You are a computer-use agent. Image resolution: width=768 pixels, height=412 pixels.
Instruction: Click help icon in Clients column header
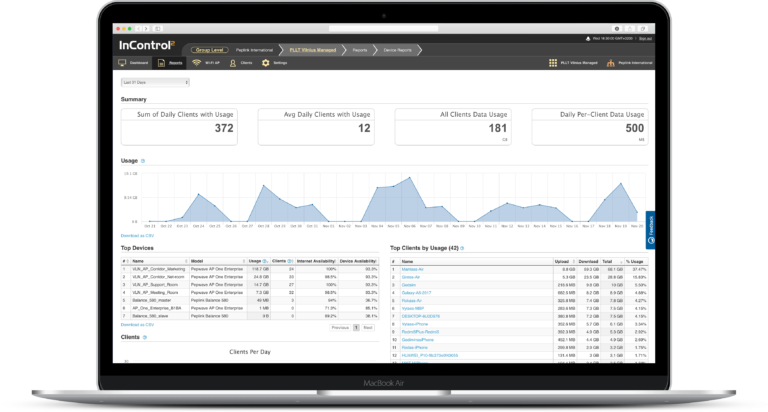click(x=289, y=261)
